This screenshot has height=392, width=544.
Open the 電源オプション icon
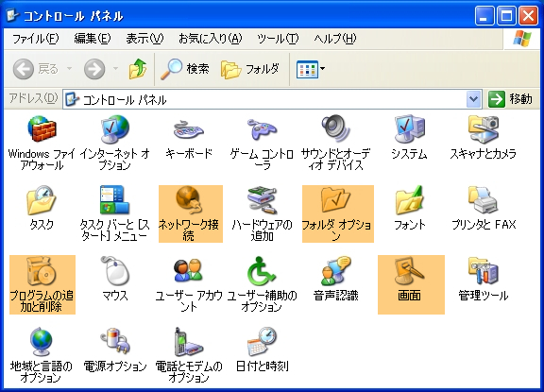[x=115, y=349]
